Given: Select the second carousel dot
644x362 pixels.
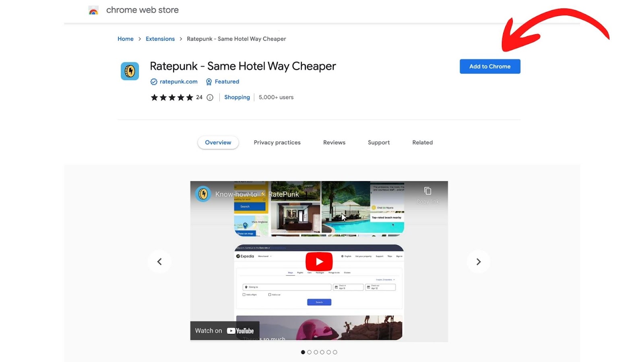Looking at the screenshot, I should click(310, 352).
